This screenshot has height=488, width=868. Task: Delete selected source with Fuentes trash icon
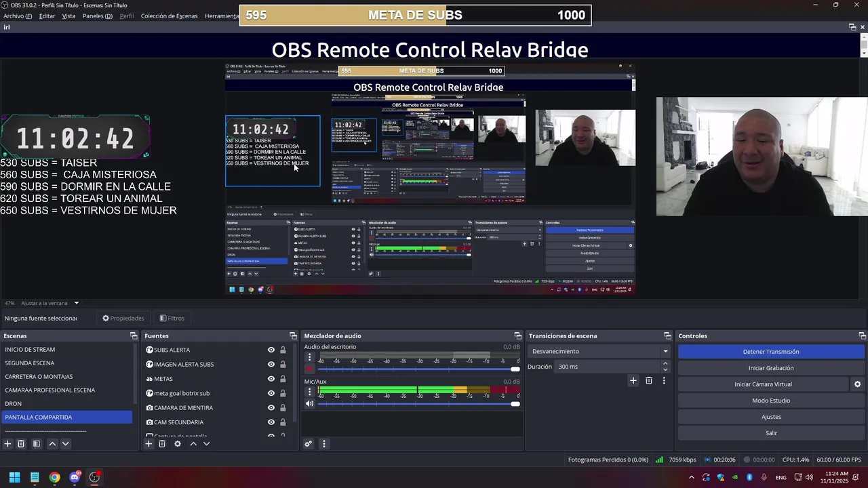pyautogui.click(x=162, y=444)
